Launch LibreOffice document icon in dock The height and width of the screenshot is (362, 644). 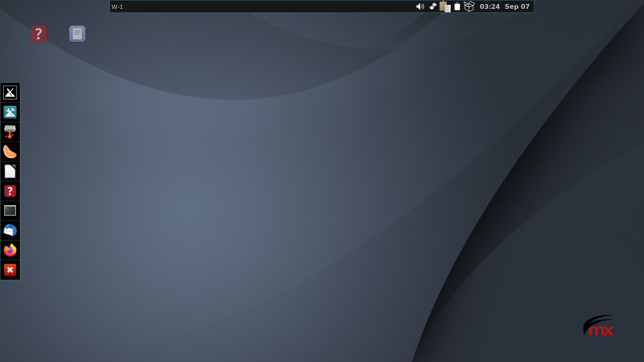point(10,171)
